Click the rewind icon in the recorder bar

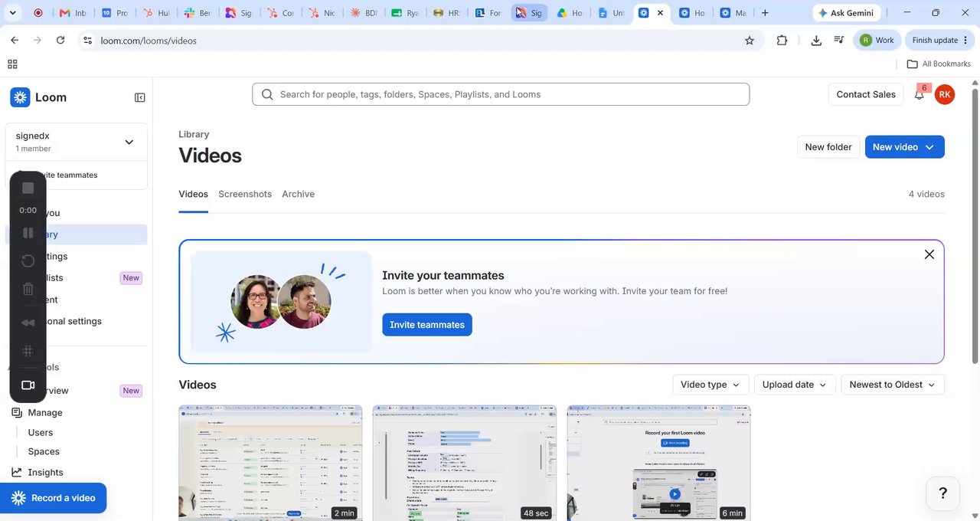28,323
